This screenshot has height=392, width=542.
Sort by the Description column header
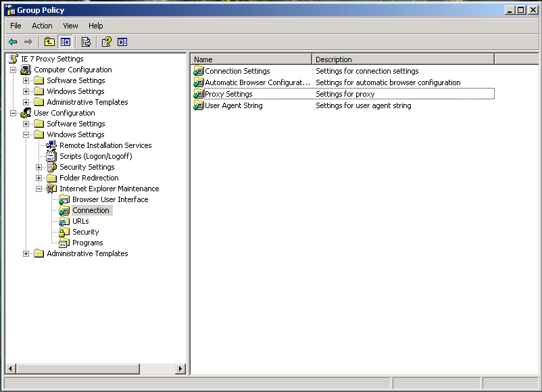coord(403,59)
